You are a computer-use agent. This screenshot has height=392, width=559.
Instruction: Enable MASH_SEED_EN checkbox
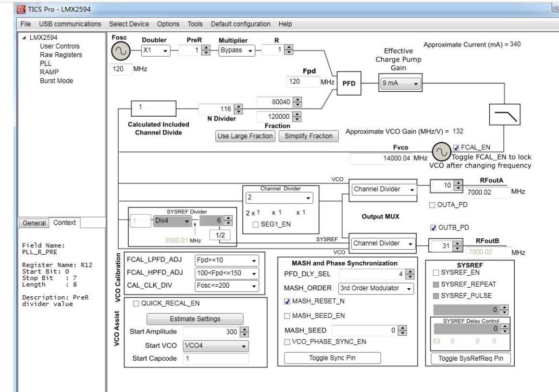(x=287, y=316)
